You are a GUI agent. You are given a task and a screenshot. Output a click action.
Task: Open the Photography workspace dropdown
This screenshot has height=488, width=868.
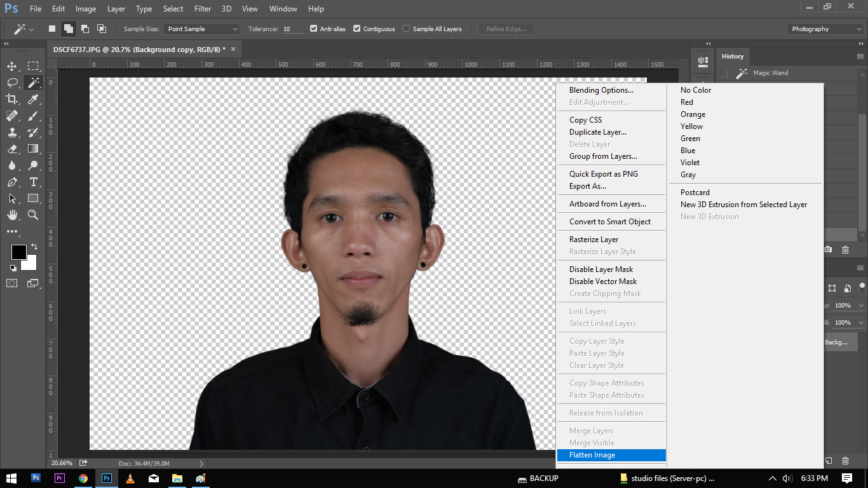click(825, 29)
